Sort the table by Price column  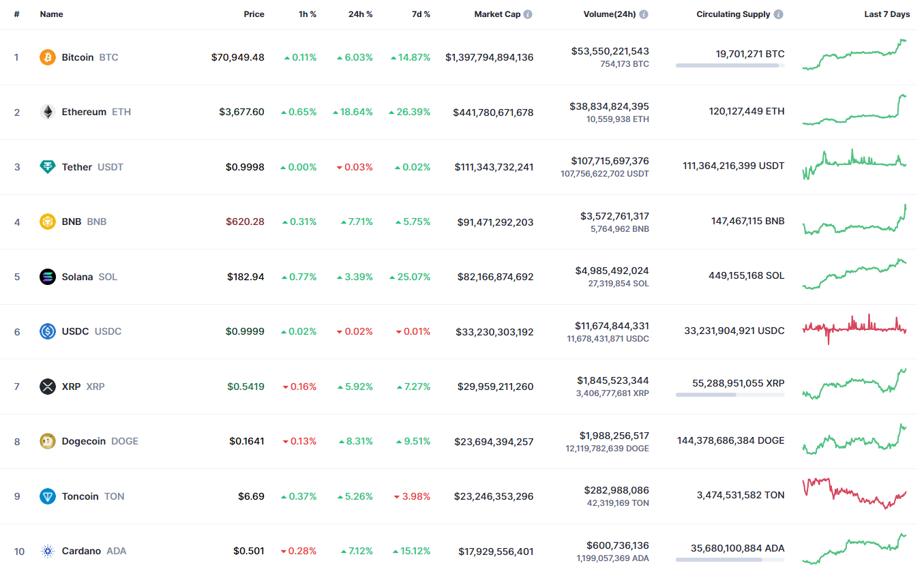coord(254,14)
